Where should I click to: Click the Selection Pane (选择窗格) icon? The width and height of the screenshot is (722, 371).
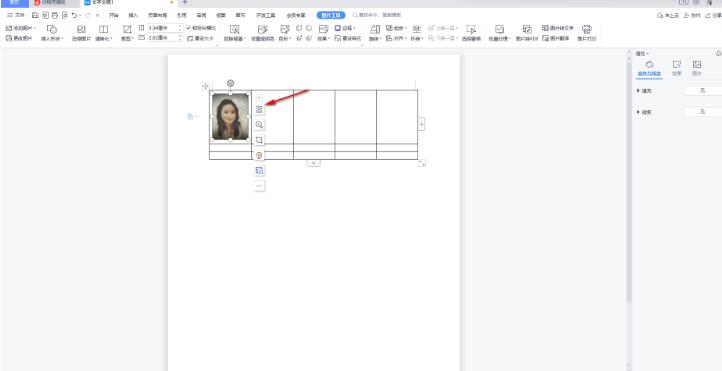[471, 29]
